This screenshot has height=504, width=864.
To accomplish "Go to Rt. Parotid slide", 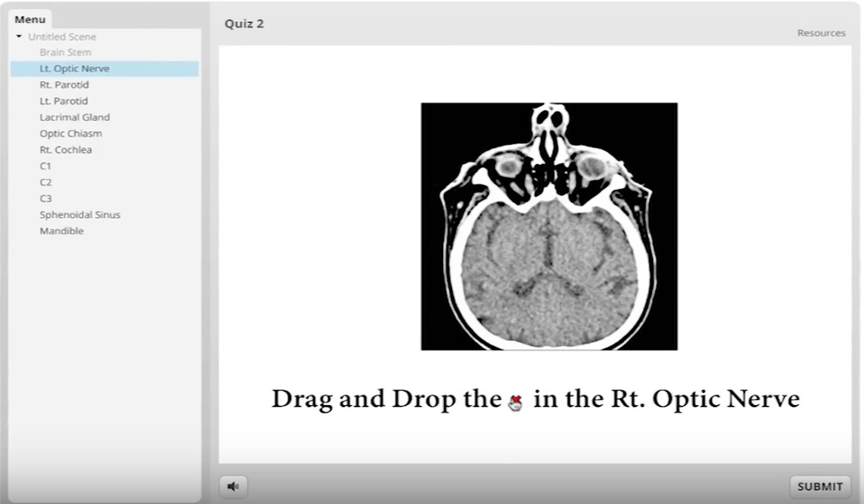I will (x=64, y=85).
